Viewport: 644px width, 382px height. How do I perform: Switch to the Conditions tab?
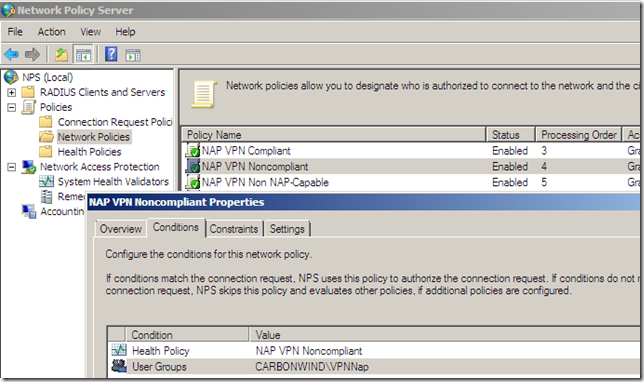(176, 227)
